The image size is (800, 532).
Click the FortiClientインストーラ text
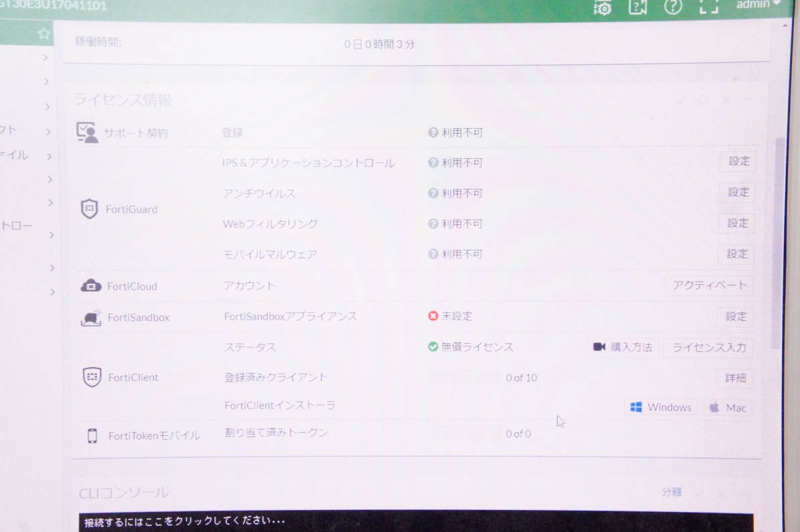point(280,405)
